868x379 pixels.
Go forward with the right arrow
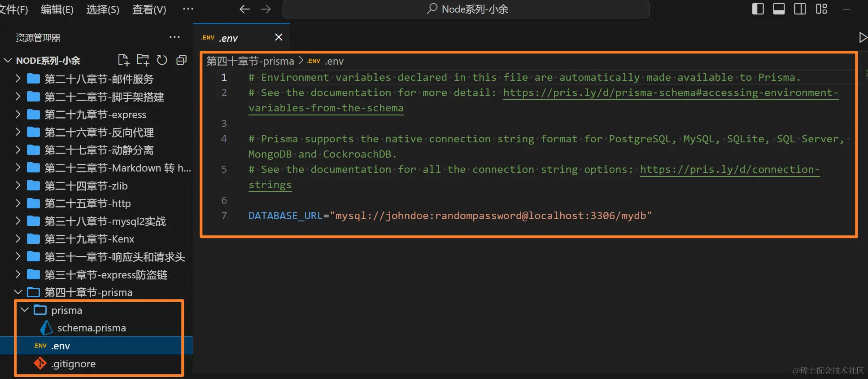click(266, 9)
